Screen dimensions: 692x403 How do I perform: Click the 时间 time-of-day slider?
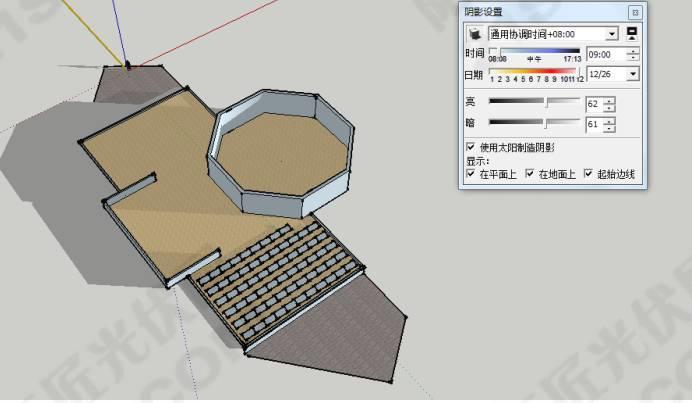click(x=534, y=51)
